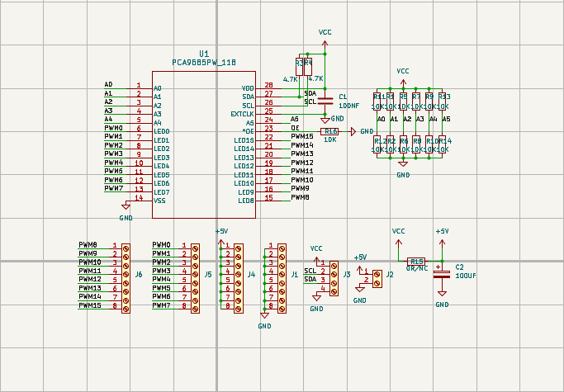This screenshot has height=392, width=564.
Task: Click the 100UF value of C2
Action: [x=466, y=276]
